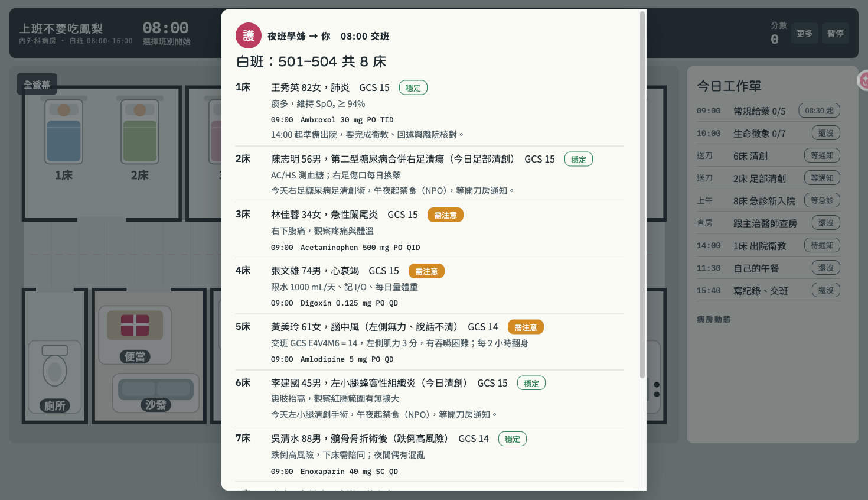Click the 還沒 badge beside 生命徵象
The width and height of the screenshot is (868, 500).
pyautogui.click(x=825, y=133)
